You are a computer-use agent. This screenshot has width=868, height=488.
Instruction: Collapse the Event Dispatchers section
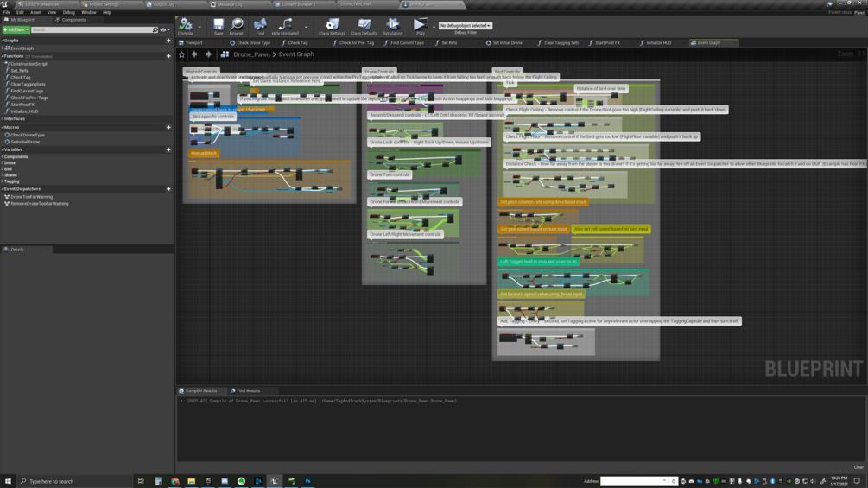[3, 188]
